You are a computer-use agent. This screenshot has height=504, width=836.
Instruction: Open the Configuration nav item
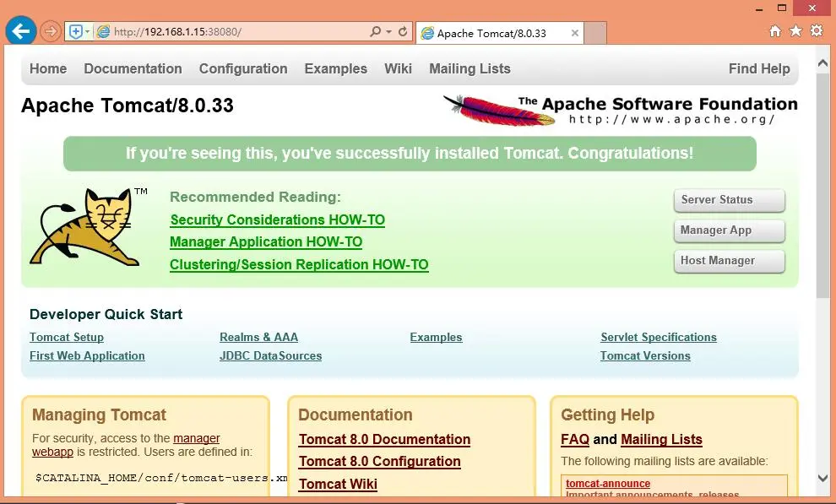(243, 68)
